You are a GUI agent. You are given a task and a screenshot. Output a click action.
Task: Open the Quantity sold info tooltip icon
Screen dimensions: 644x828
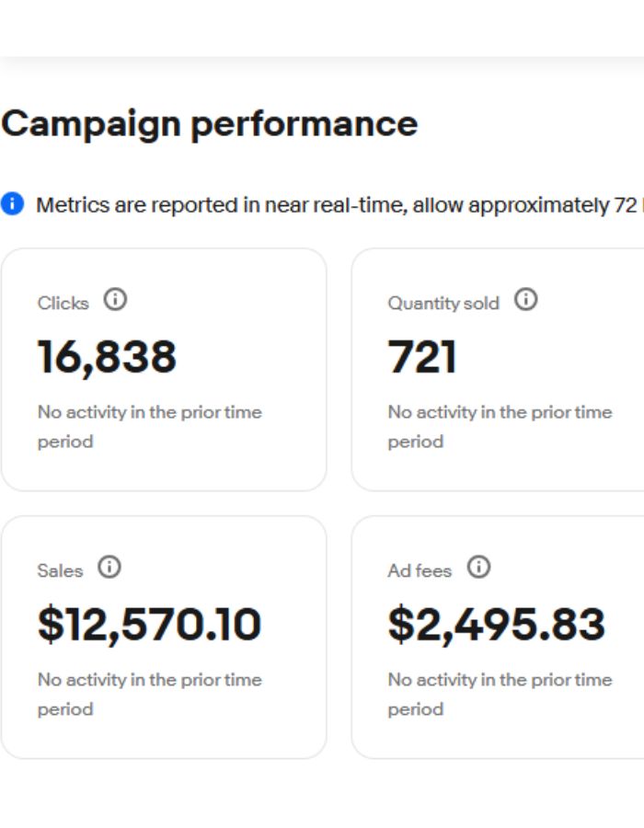[x=525, y=300]
